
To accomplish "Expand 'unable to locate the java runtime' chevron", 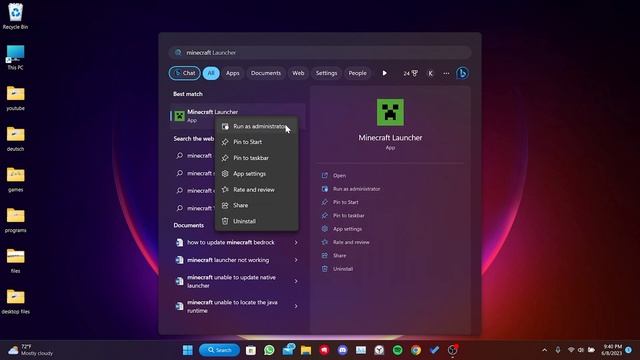I will (296, 306).
